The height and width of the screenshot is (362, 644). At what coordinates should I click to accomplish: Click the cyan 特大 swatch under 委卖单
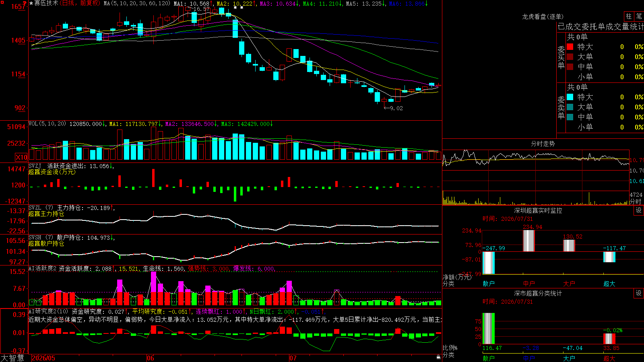(x=570, y=97)
